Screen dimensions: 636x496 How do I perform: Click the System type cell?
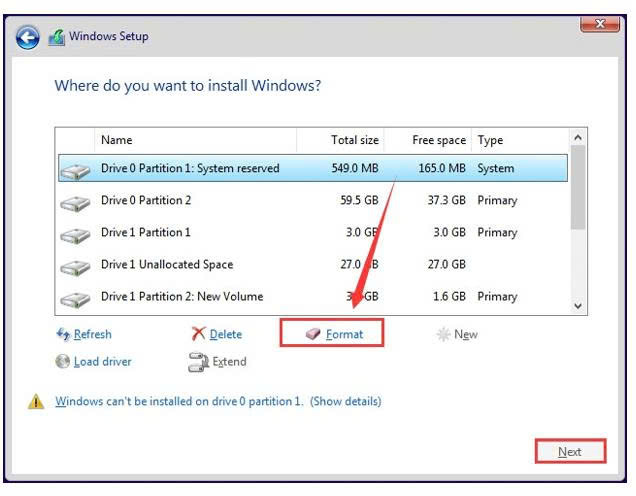pyautogui.click(x=496, y=168)
